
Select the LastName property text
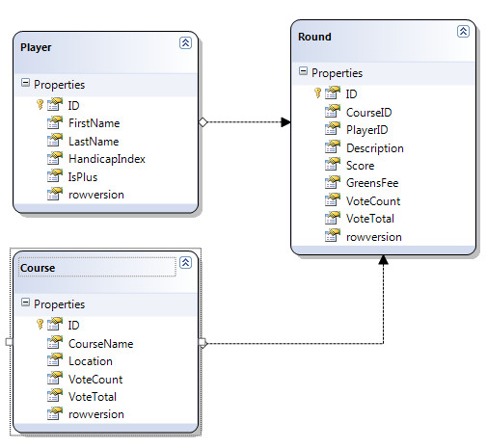(x=94, y=142)
